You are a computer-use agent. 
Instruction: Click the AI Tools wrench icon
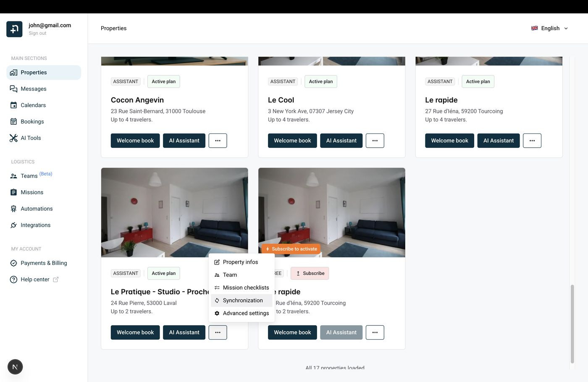coord(13,138)
